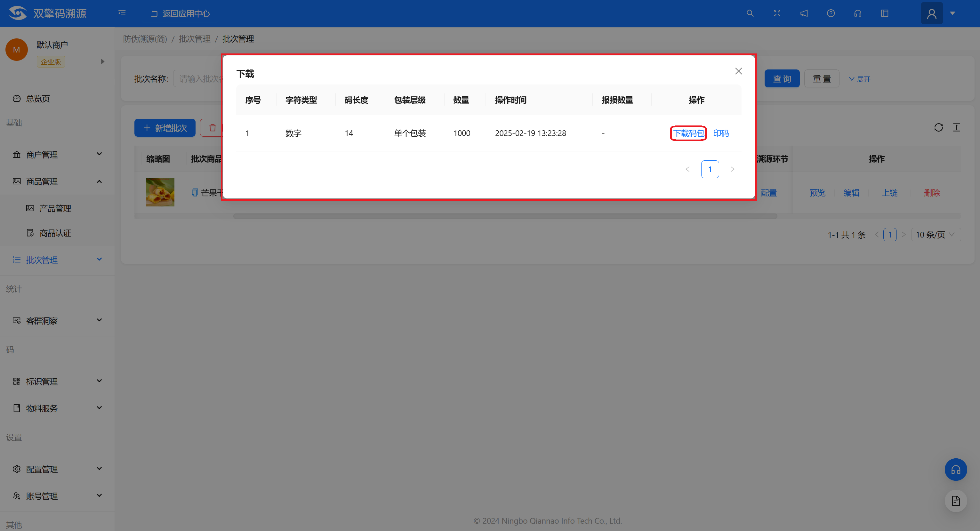Open floating blue headset support button
This screenshot has width=980, height=531.
[956, 470]
